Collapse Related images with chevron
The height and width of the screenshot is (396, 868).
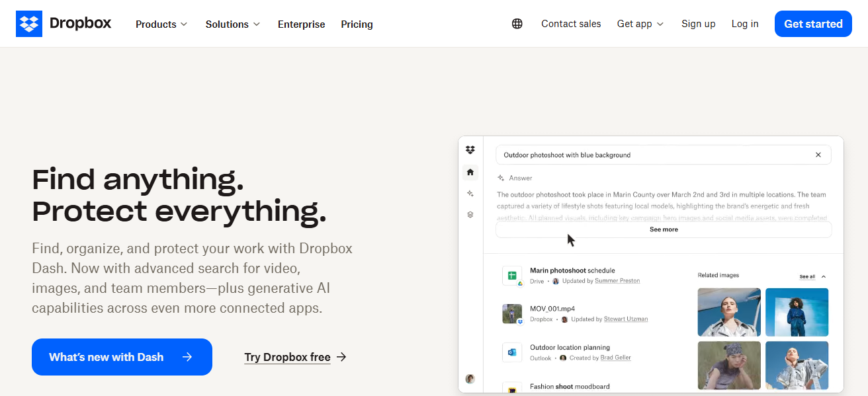(x=824, y=276)
